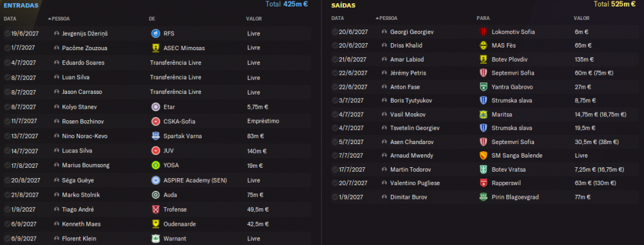This screenshot has width=644, height=245.
Task: Open player Amar Labiod
Action: [407, 60]
